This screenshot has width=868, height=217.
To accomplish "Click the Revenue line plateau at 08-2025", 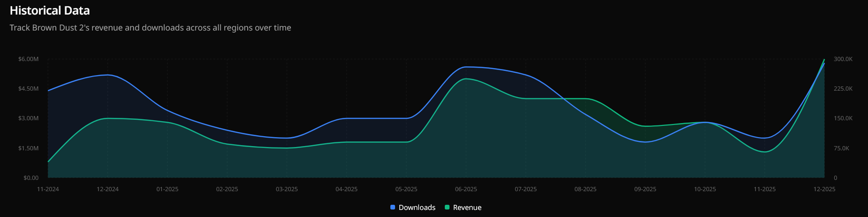I will [x=586, y=99].
